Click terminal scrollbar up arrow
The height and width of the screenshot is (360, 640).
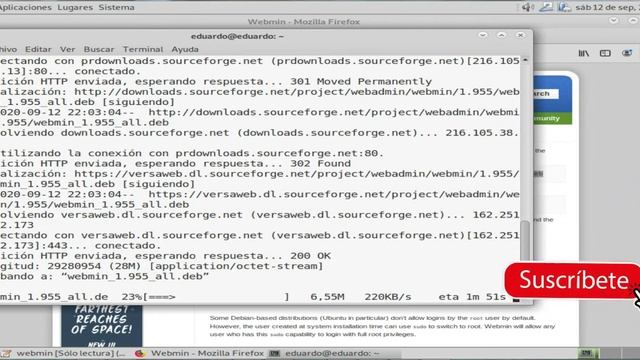click(526, 60)
